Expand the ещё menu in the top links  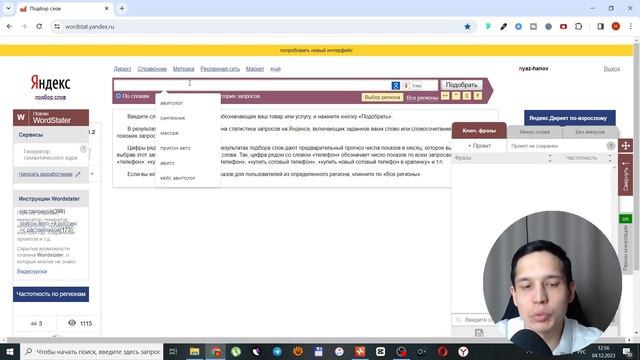[x=276, y=69]
